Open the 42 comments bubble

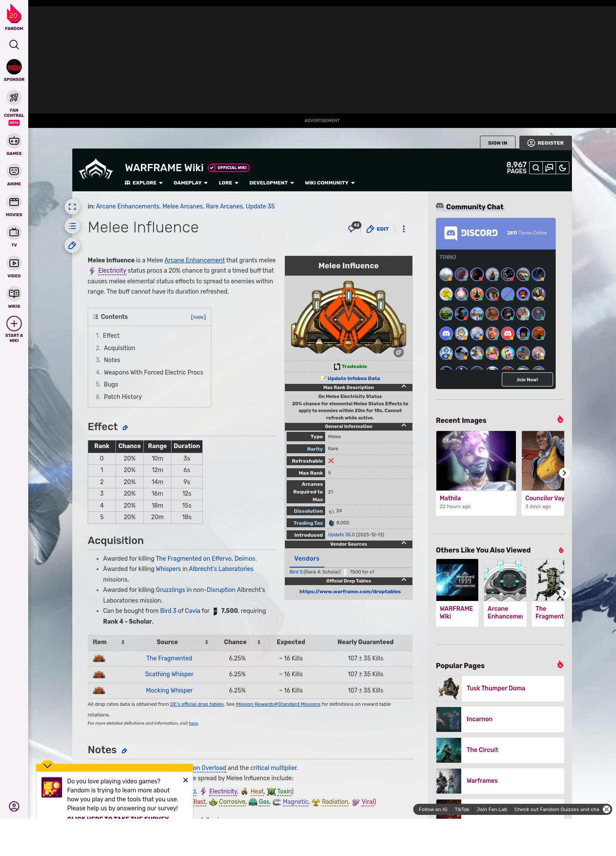point(354,228)
